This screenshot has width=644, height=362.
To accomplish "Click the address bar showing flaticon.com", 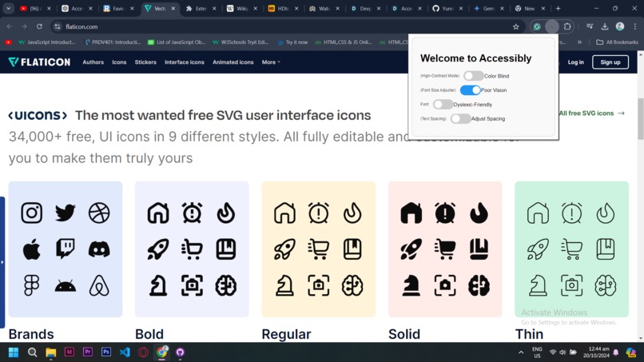I will (x=284, y=26).
